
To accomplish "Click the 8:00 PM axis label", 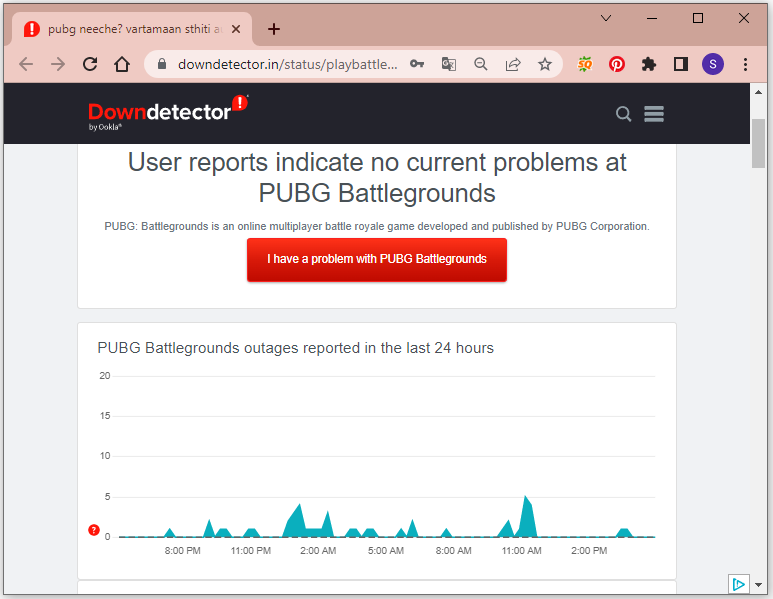I will tap(182, 551).
